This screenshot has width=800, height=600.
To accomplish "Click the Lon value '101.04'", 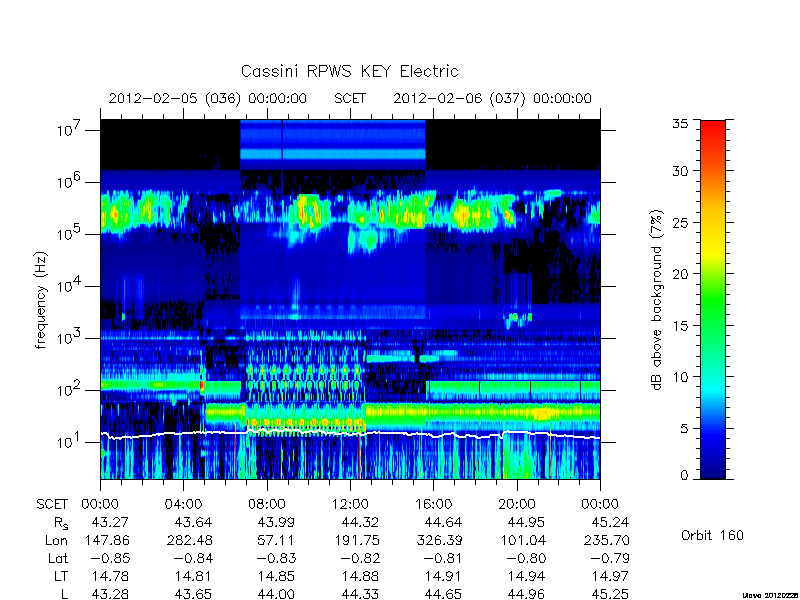I will [x=522, y=540].
